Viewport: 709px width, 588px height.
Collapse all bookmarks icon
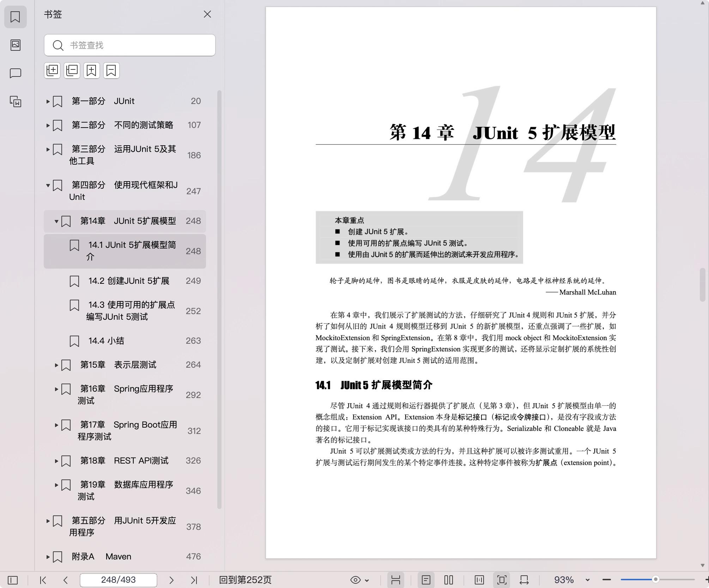click(72, 71)
